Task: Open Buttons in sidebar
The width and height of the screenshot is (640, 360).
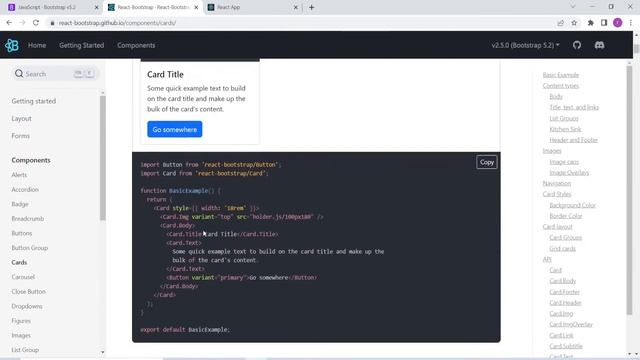Action: pyautogui.click(x=22, y=233)
